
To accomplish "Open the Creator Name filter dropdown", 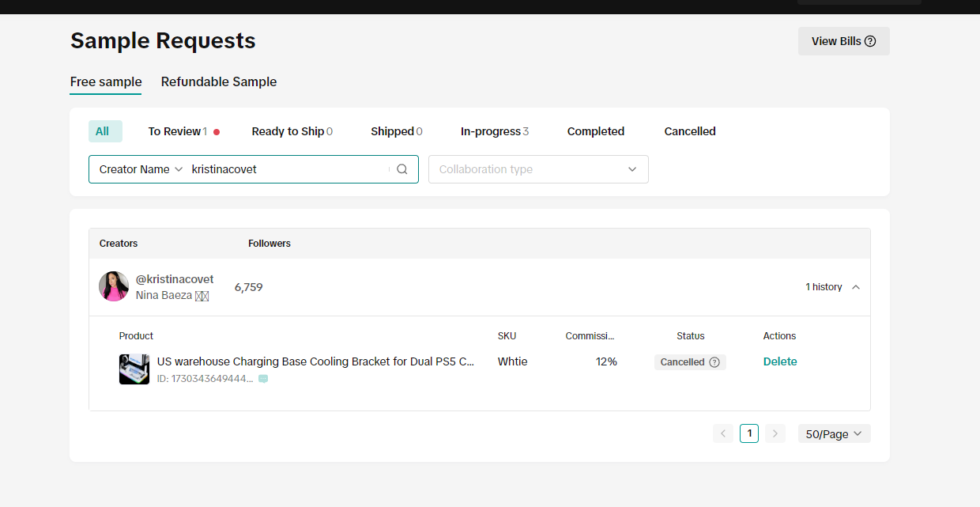I will click(x=141, y=169).
